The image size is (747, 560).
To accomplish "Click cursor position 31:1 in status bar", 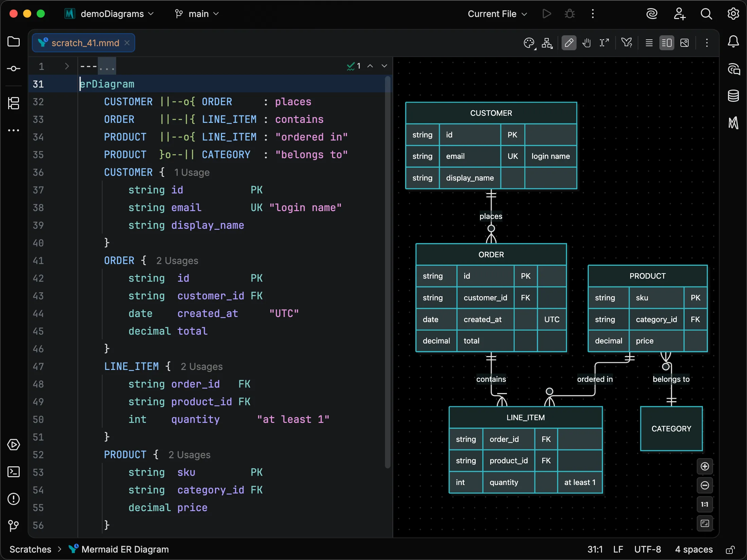I will pyautogui.click(x=595, y=549).
